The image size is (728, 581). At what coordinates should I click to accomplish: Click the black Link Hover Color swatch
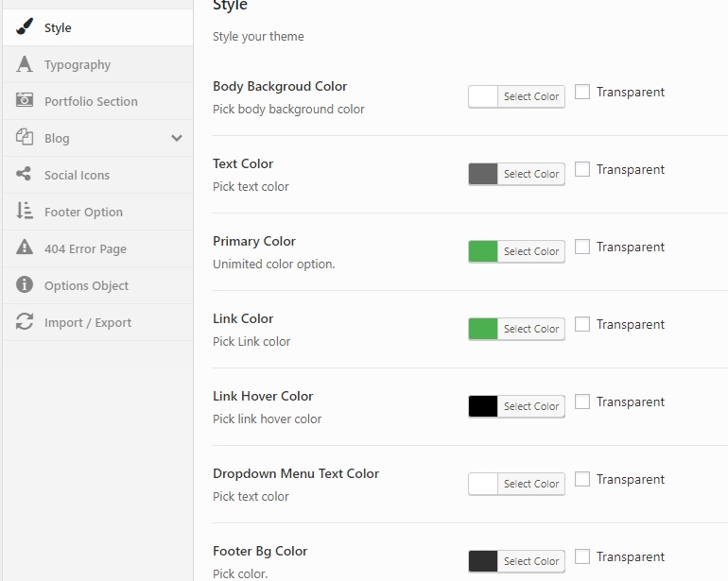tap(483, 406)
